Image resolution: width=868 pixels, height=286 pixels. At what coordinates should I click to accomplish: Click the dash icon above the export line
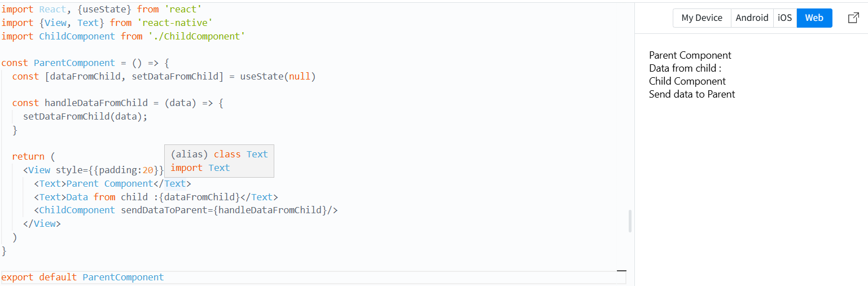[x=621, y=271]
